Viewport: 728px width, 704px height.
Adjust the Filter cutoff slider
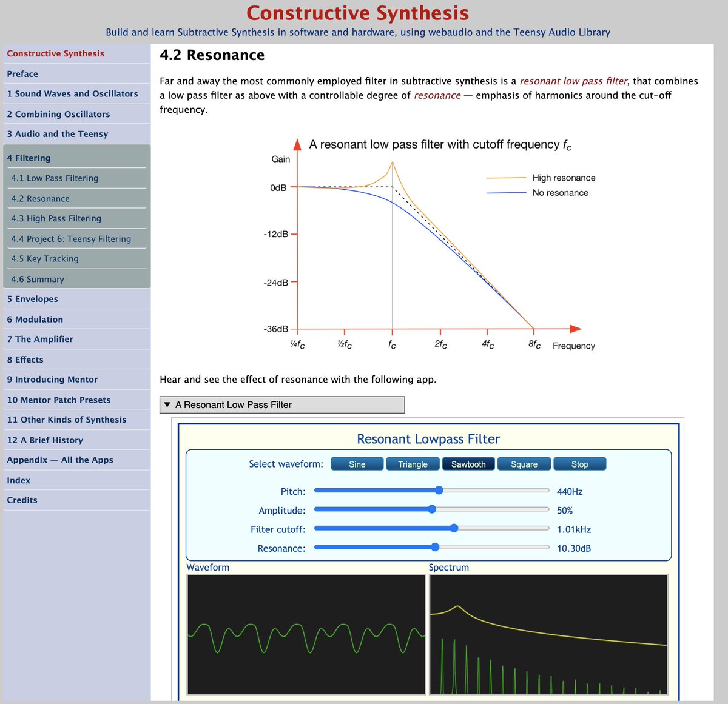(432, 528)
